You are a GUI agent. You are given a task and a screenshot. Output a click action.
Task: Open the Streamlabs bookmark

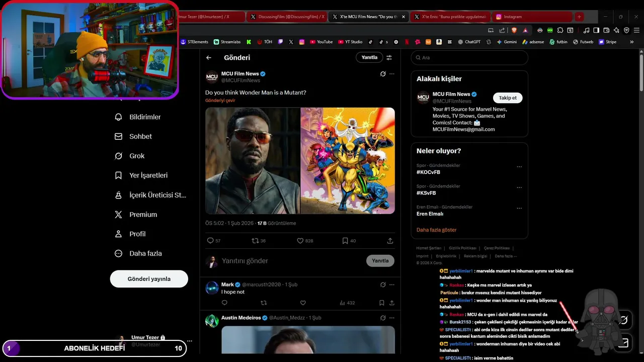point(227,42)
